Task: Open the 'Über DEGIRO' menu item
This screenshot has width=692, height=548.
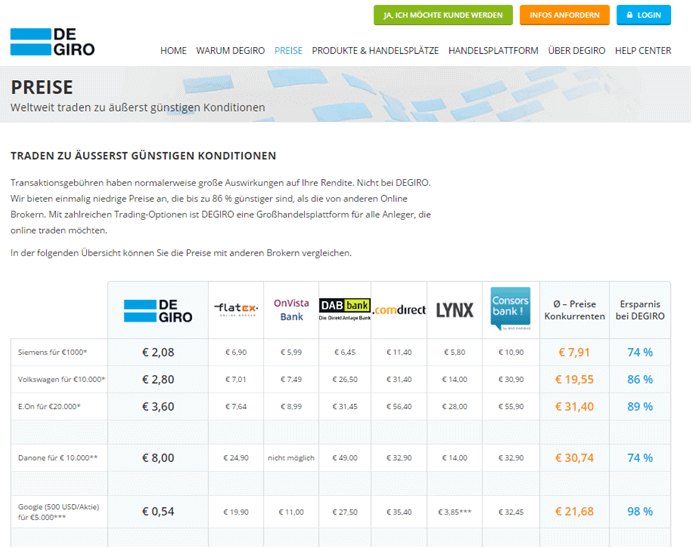Action: tap(576, 51)
